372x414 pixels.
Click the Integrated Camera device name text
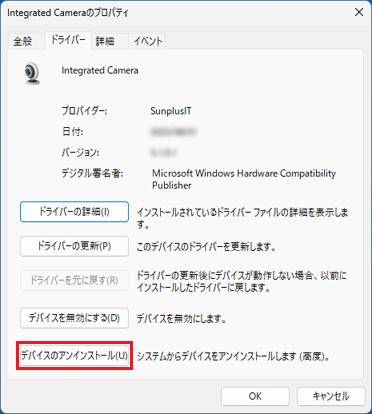[100, 70]
